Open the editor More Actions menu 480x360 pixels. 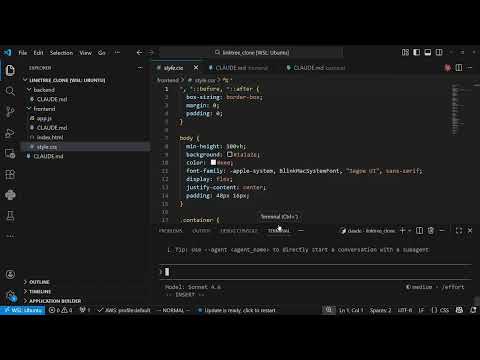coord(470,68)
